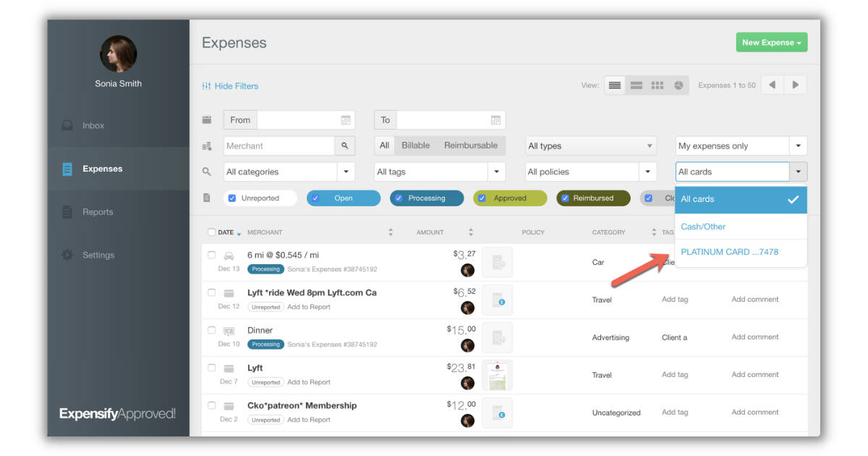Click the next page arrow icon
The image size is (868, 456).
[795, 85]
